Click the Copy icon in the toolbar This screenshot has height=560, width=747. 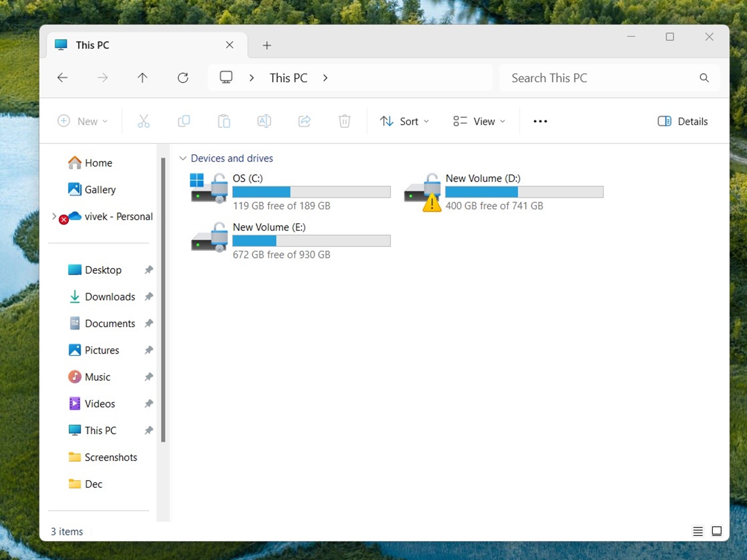183,121
